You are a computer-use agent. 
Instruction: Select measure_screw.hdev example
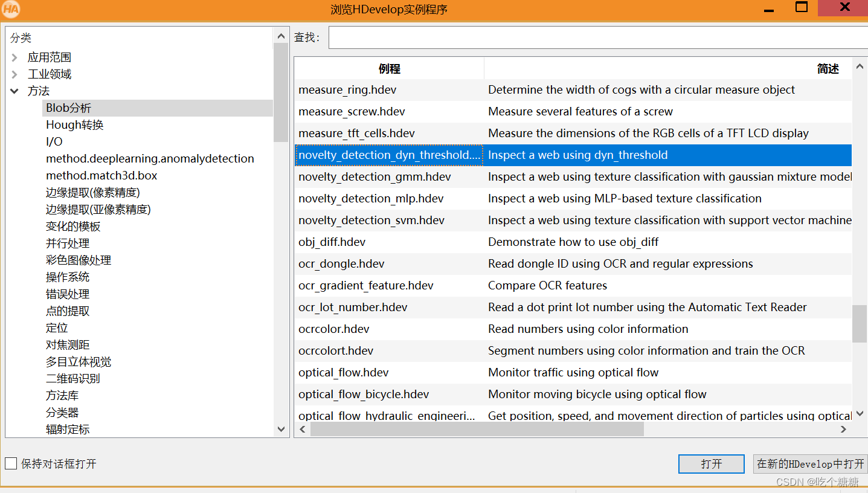point(573,112)
